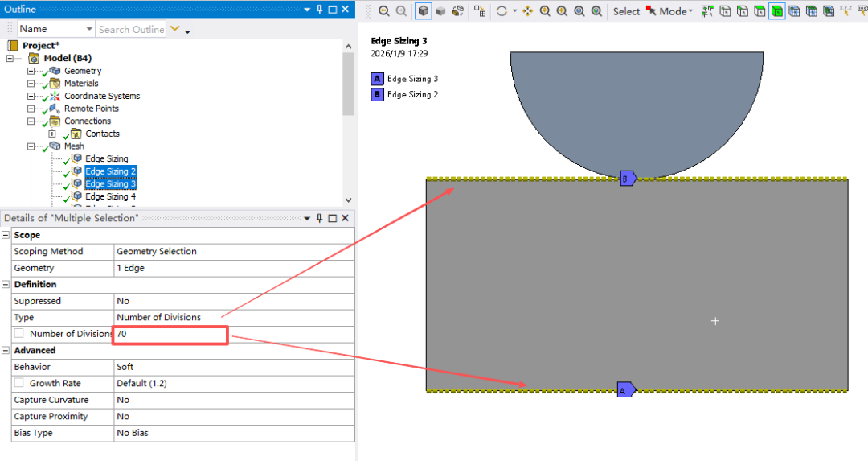Open the Name filter dropdown
The image size is (868, 461).
(x=89, y=29)
